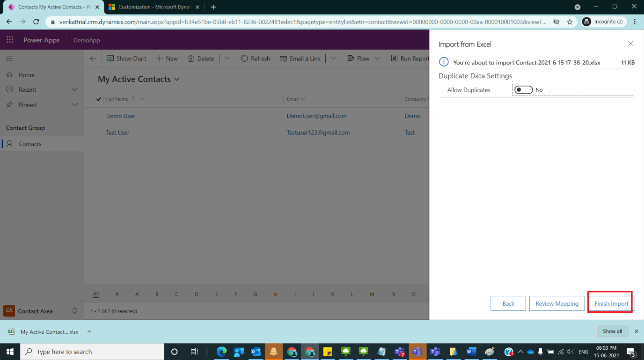Open the Show Chart view

pos(126,58)
